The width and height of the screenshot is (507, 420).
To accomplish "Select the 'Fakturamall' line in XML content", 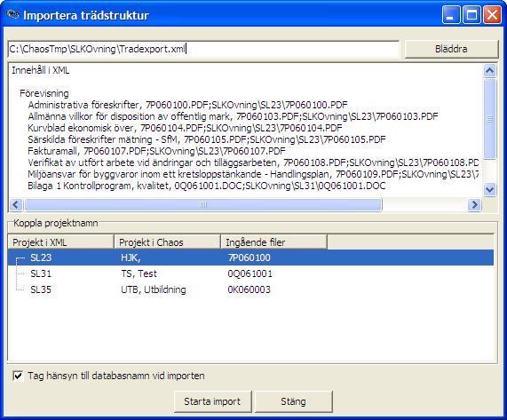I will [156, 151].
